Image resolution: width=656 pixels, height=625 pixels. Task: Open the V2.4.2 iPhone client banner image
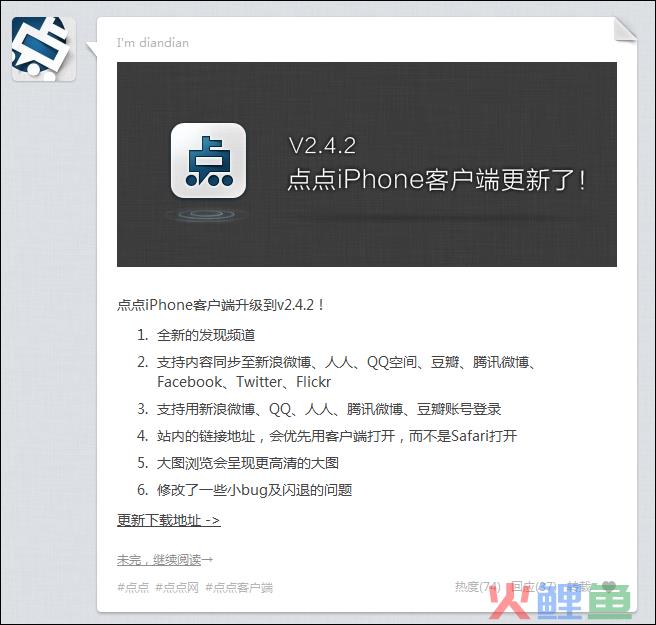click(366, 164)
